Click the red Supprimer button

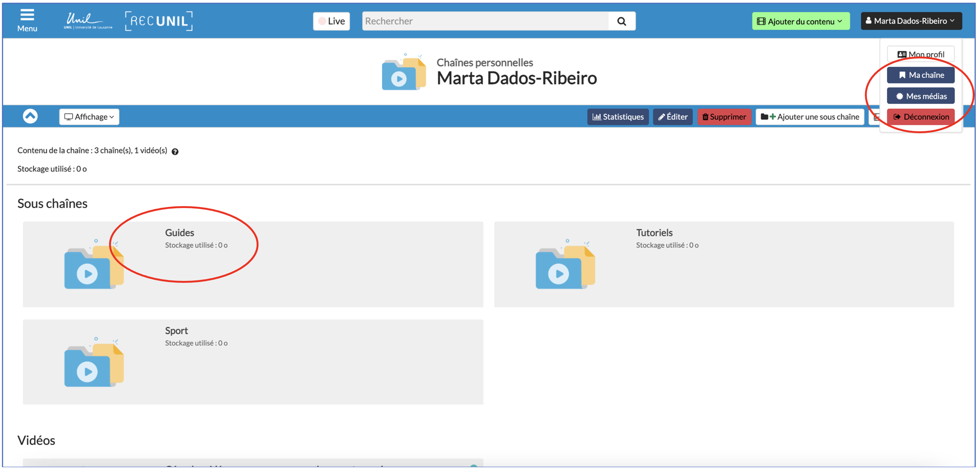[x=724, y=117]
